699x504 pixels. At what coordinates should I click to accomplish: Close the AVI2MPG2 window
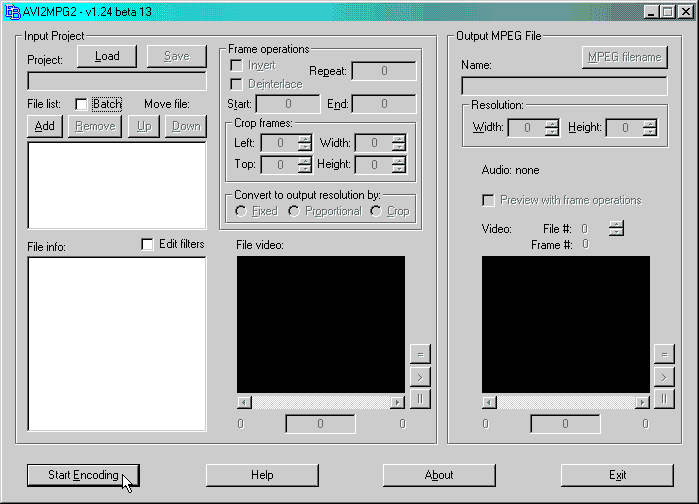(686, 12)
